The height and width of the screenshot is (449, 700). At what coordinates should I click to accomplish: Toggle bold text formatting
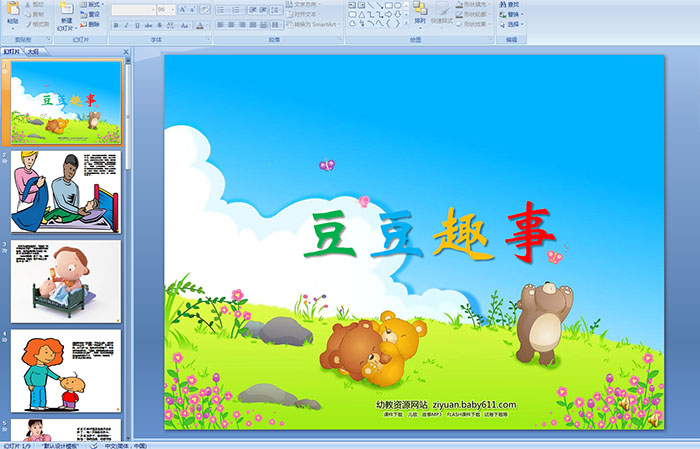115,25
